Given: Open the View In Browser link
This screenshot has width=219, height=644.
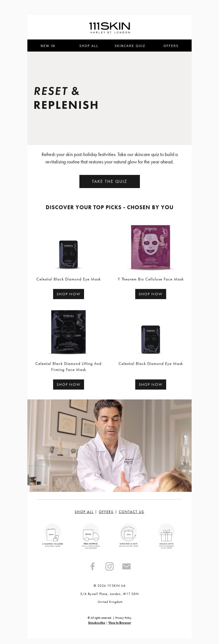Looking at the screenshot, I should point(120,623).
